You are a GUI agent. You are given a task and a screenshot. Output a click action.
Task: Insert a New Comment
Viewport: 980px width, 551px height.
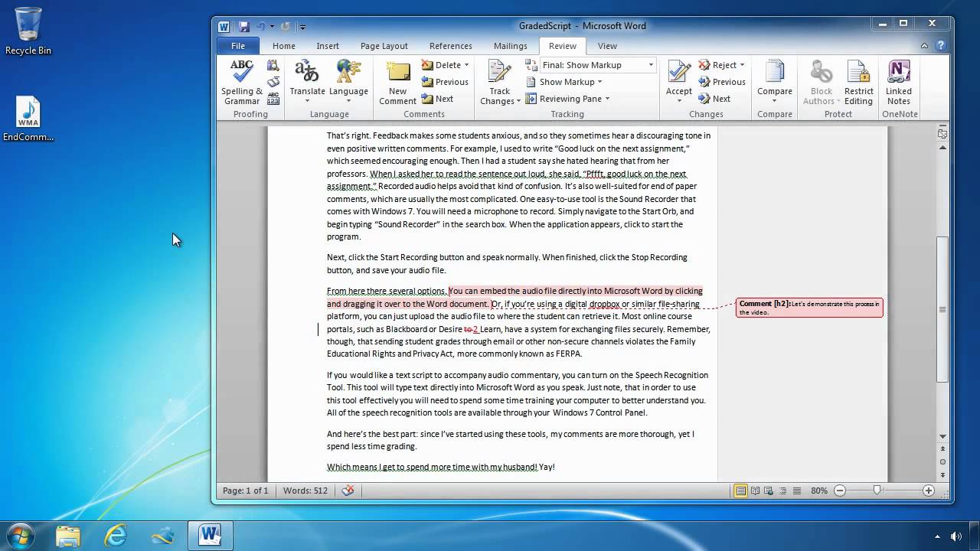398,82
